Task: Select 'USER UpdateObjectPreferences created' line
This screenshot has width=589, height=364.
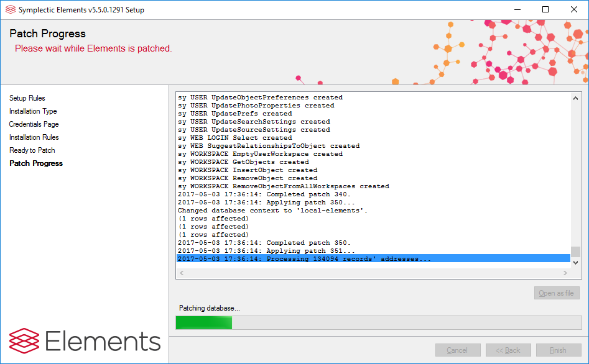Action: 261,98
